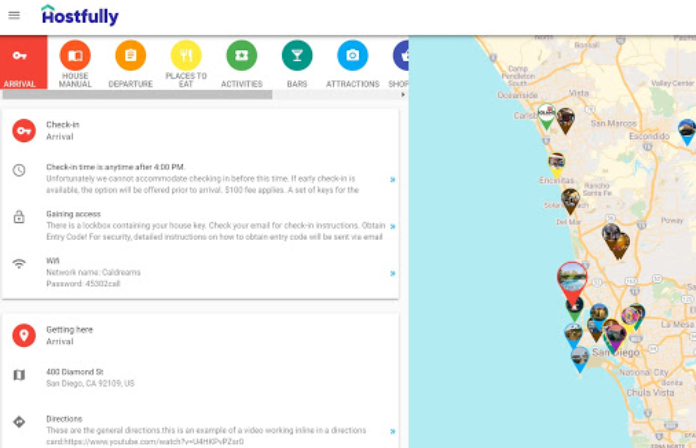Expand the Directions details
The width and height of the screenshot is (696, 448).
click(x=392, y=431)
